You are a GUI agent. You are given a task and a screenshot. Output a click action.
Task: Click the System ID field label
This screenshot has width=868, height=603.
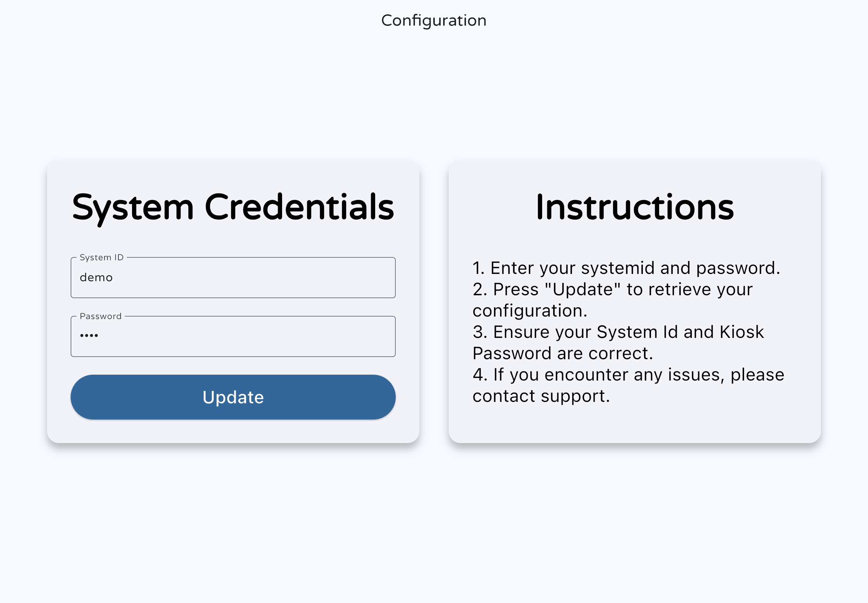(101, 257)
